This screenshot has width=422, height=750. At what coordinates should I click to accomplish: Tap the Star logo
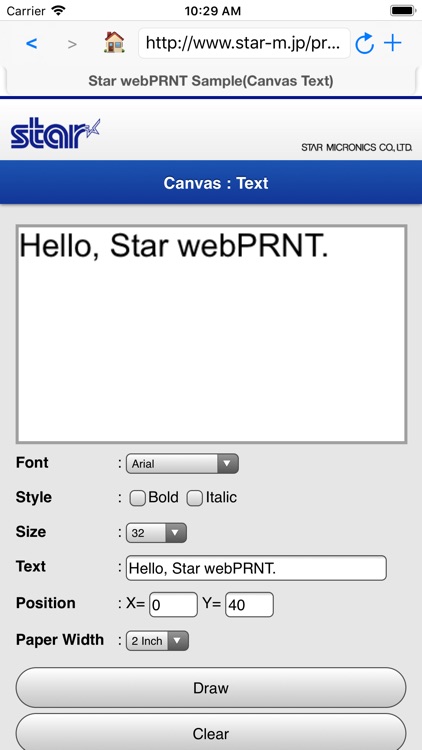56,133
